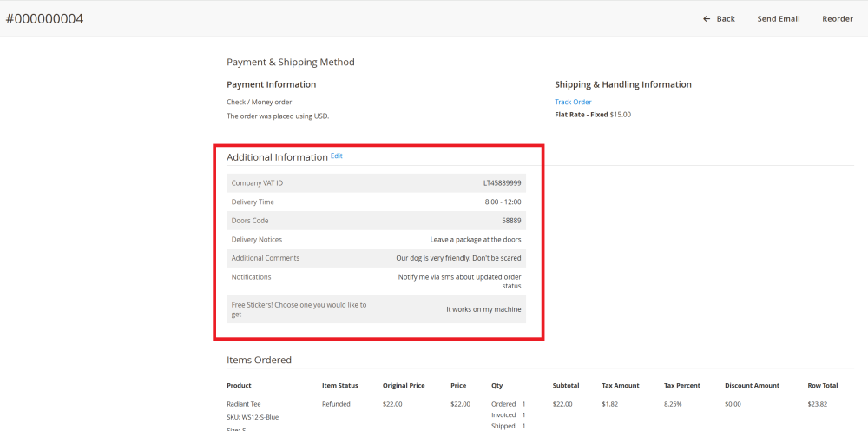The height and width of the screenshot is (431, 868).
Task: Click the Doors Code label
Action: [x=250, y=221]
